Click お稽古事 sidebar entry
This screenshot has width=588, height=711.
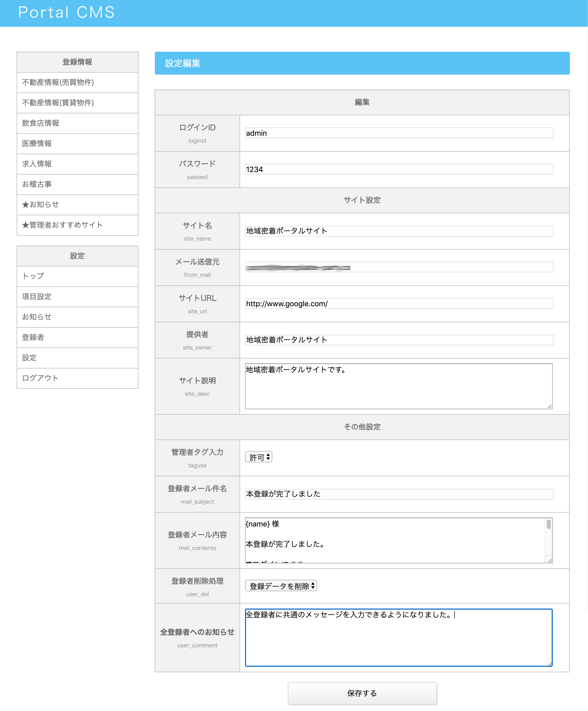tap(78, 184)
